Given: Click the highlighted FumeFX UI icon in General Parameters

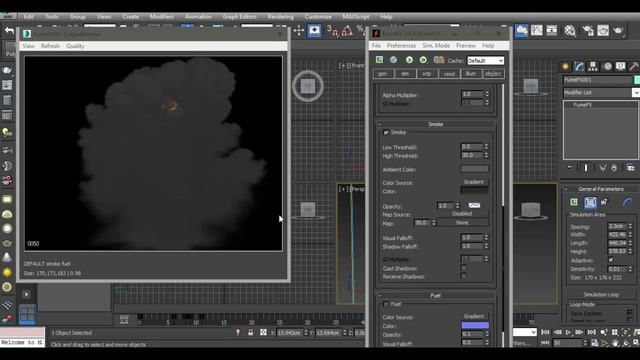Looking at the screenshot, I should [x=590, y=202].
